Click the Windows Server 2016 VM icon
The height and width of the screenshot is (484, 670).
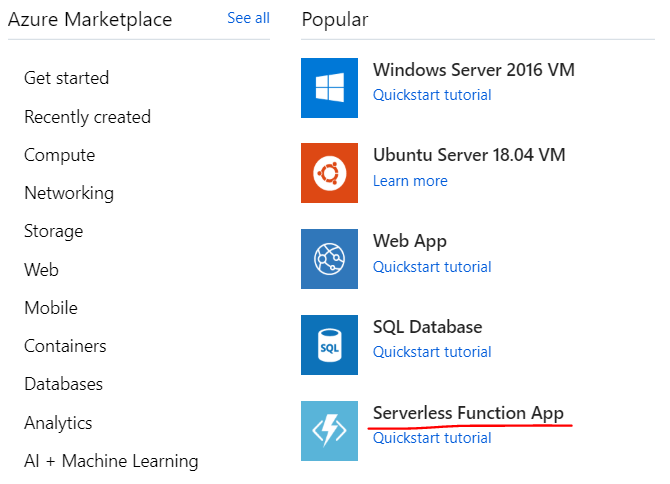click(329, 87)
